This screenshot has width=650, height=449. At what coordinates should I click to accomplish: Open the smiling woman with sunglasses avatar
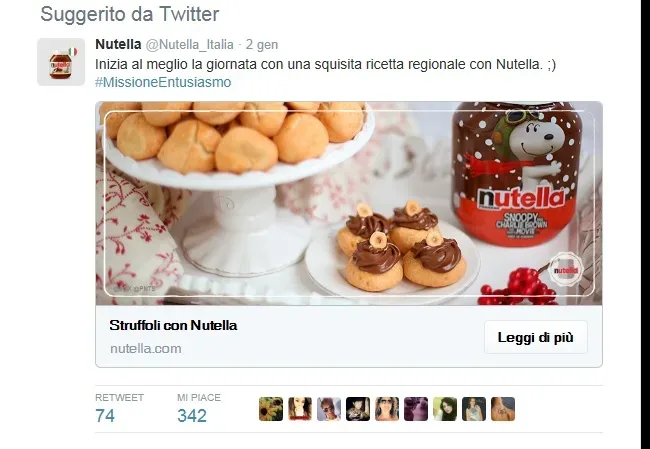[x=387, y=409]
